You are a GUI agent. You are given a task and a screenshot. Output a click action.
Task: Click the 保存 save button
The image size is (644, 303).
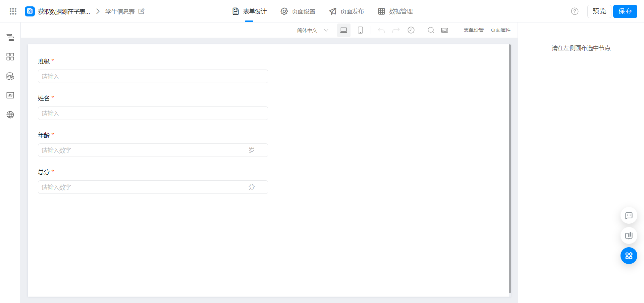(x=625, y=11)
